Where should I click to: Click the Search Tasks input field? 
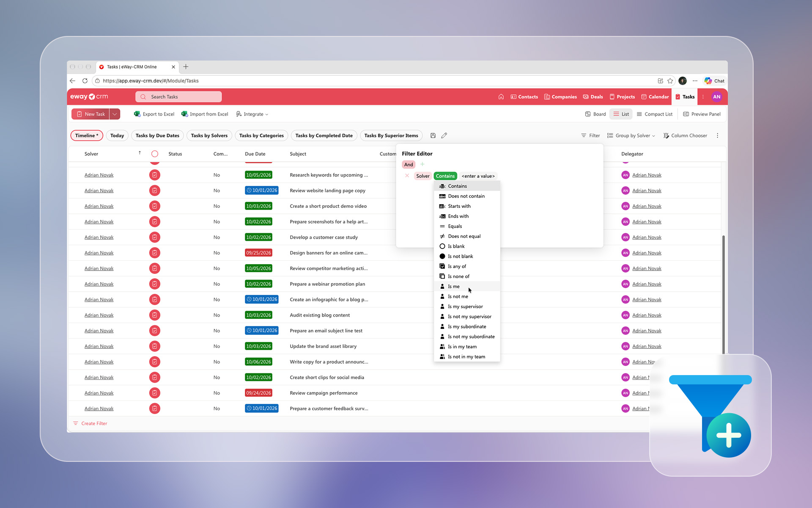pyautogui.click(x=178, y=97)
